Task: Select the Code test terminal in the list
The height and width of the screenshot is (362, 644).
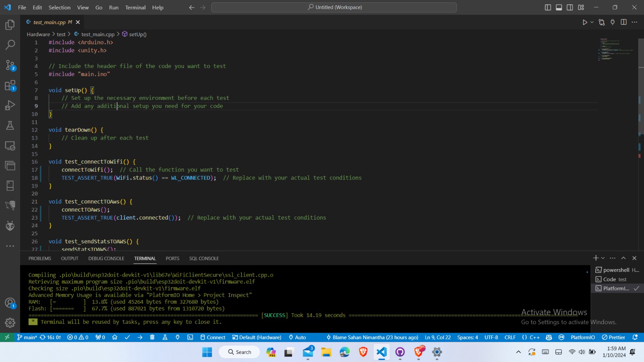Action: [617, 279]
